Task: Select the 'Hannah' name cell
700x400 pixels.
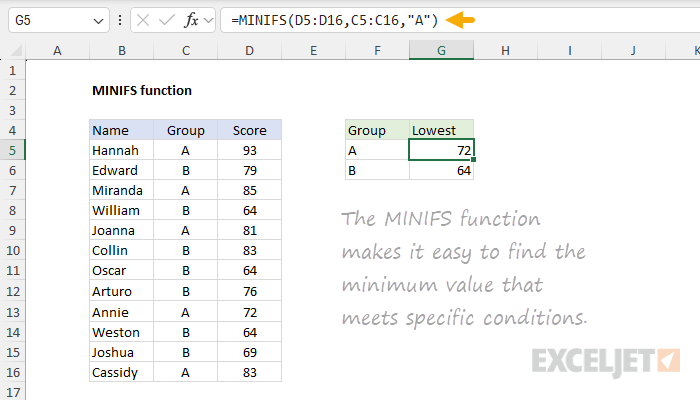Action: tap(121, 150)
